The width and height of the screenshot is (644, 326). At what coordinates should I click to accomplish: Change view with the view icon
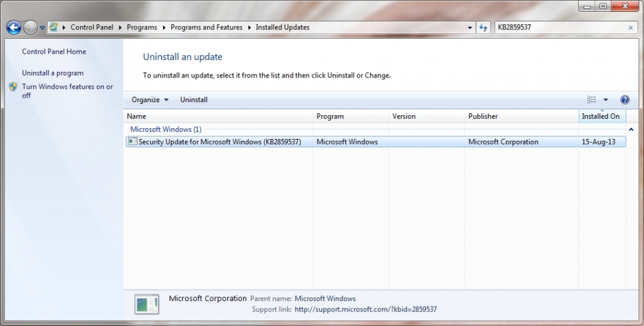[591, 99]
